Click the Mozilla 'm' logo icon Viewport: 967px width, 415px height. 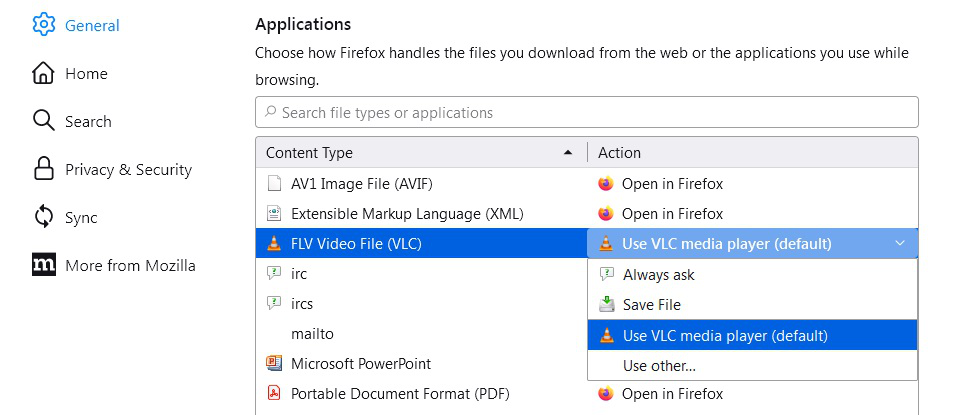[44, 265]
